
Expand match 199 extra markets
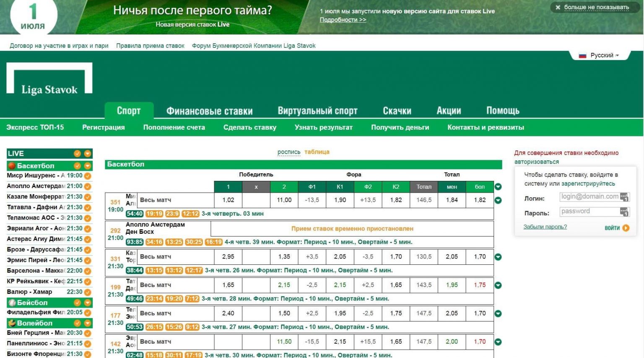tap(498, 285)
